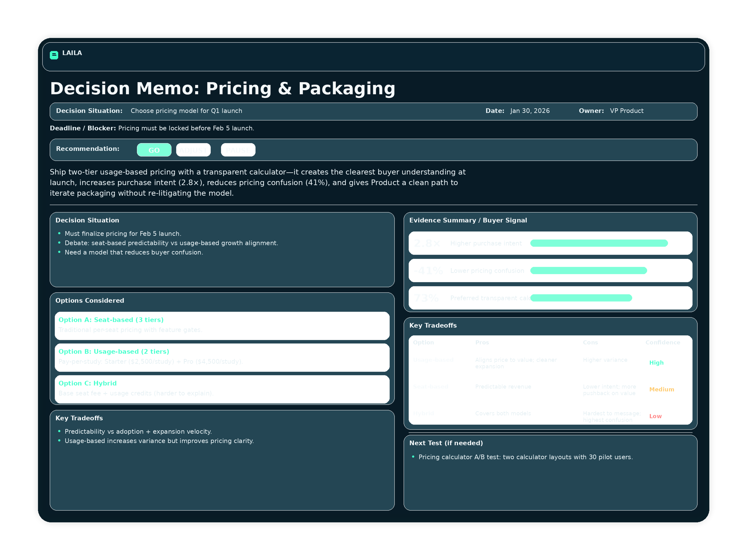The height and width of the screenshot is (560, 747).
Task: Select the PAUSE recommendation pill
Action: (238, 150)
